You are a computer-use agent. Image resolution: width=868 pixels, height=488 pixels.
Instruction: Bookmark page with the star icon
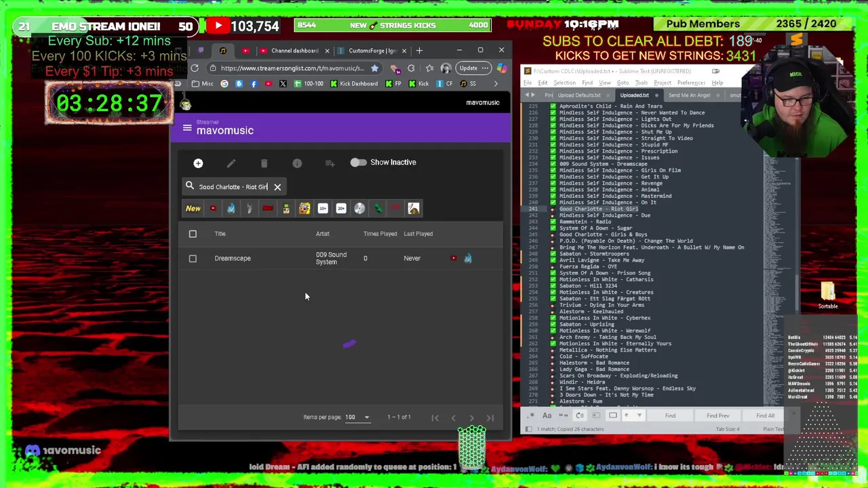[374, 68]
